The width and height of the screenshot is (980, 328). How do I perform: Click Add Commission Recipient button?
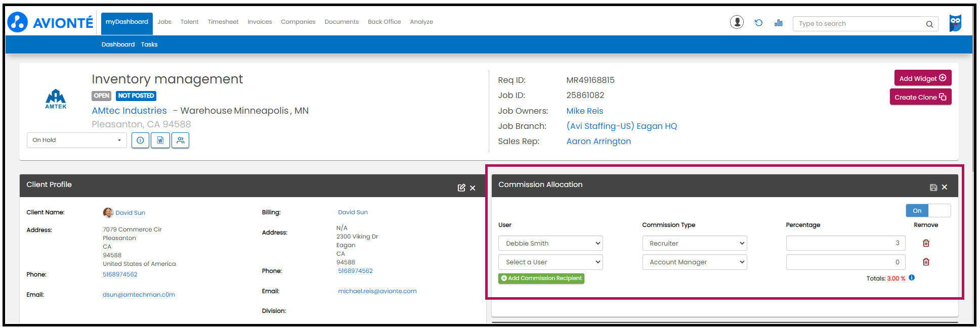[x=541, y=278]
